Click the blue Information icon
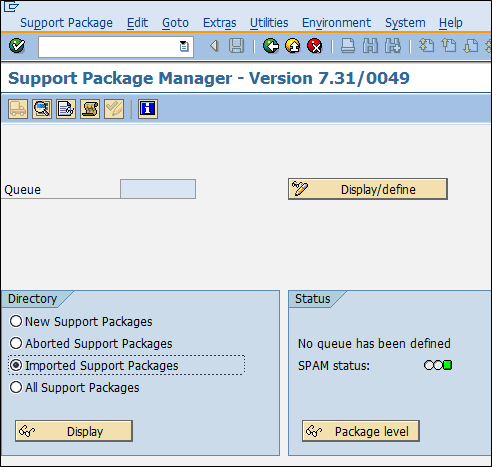The width and height of the screenshot is (492, 467). (148, 109)
